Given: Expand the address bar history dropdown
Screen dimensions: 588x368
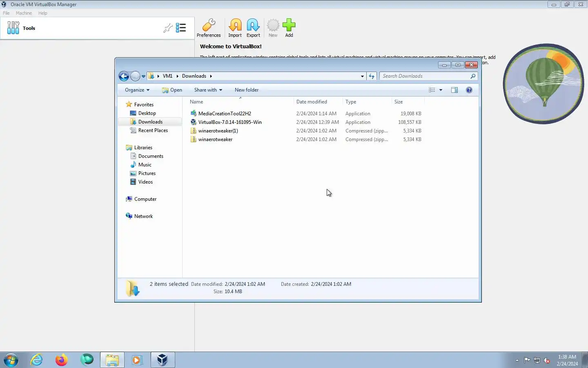Looking at the screenshot, I should point(362,76).
